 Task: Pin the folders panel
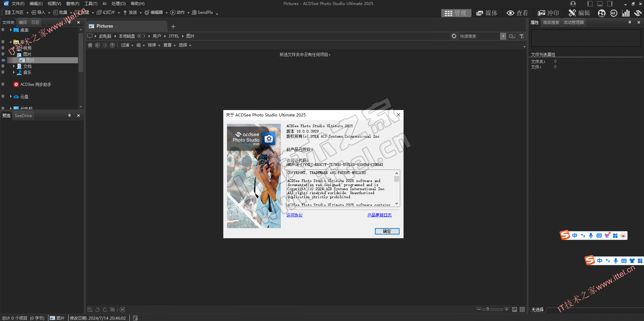(69, 22)
